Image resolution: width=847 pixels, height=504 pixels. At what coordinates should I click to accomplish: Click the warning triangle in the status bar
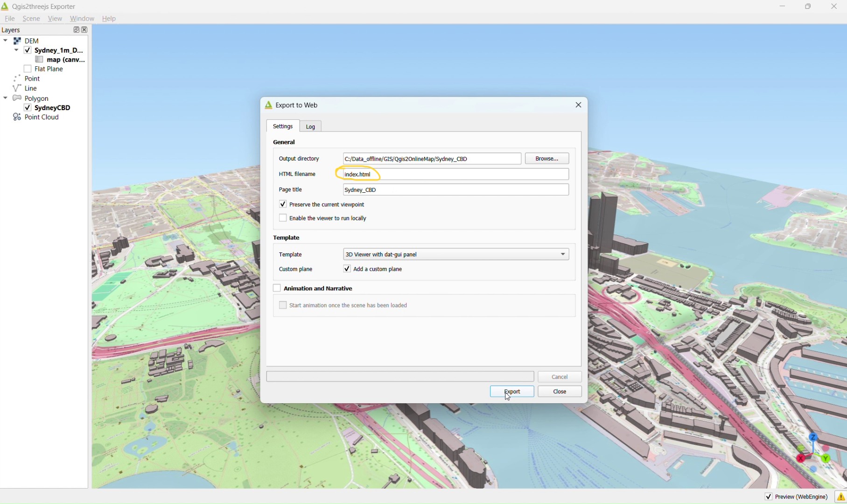click(841, 497)
